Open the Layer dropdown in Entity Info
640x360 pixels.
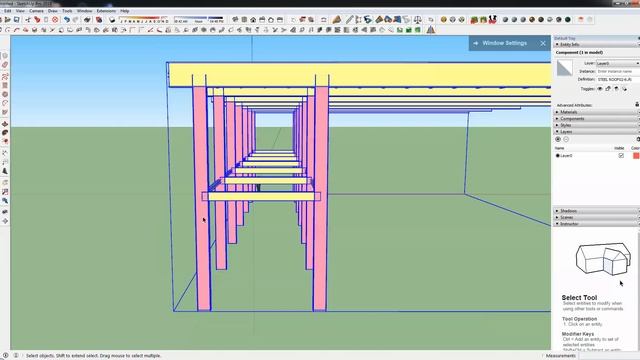[x=618, y=63]
